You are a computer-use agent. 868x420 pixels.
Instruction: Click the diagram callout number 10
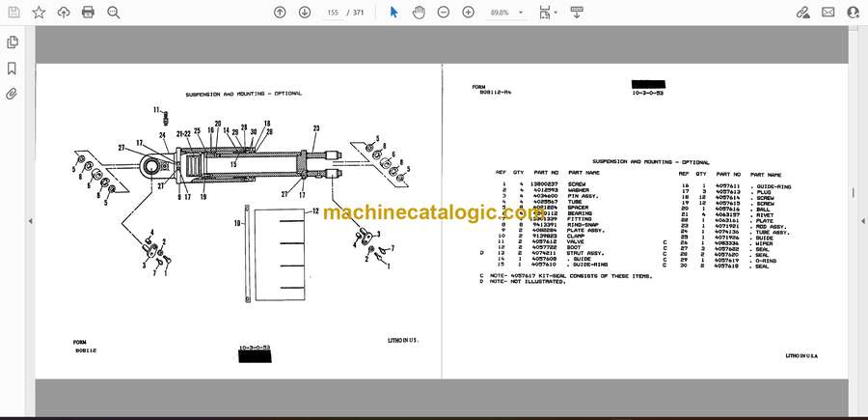pyautogui.click(x=237, y=224)
